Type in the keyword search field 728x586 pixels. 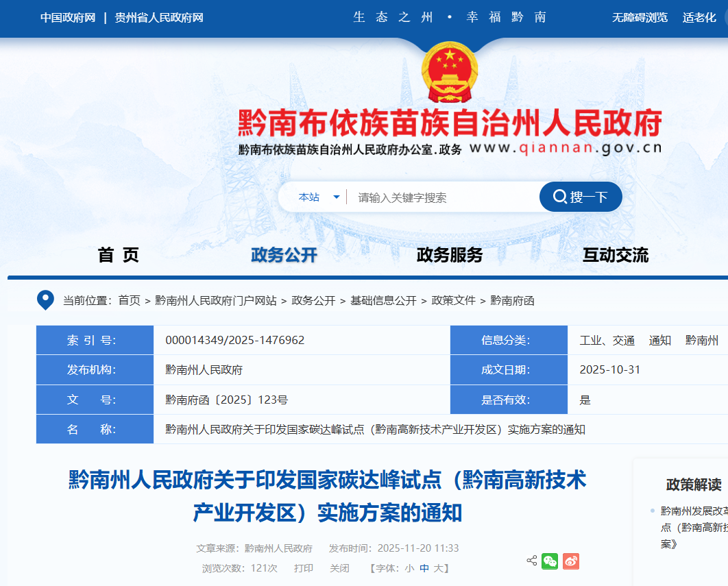[442, 197]
